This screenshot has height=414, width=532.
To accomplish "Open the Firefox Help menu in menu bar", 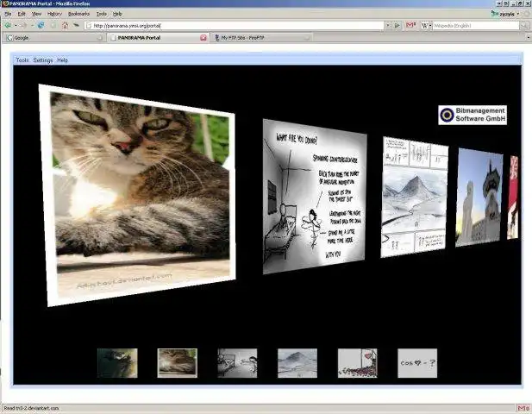I will click(x=117, y=14).
